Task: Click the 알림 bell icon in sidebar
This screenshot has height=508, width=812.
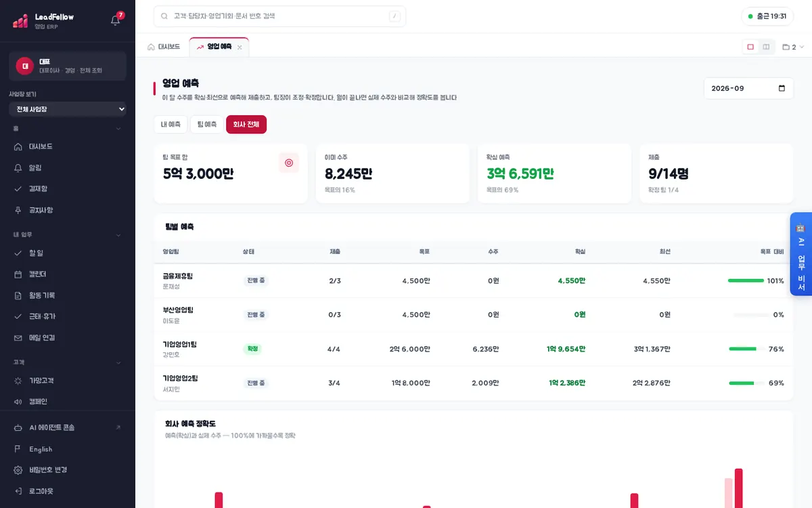Action: pos(18,167)
